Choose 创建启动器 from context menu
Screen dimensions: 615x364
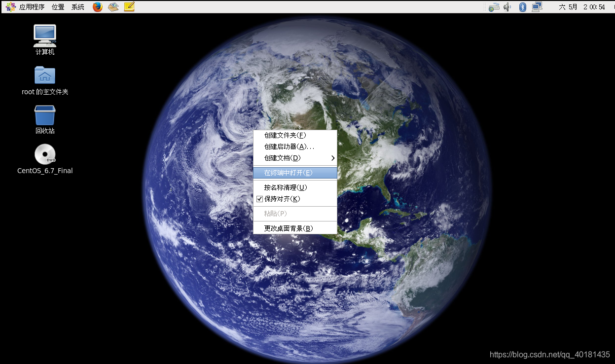[x=295, y=146]
